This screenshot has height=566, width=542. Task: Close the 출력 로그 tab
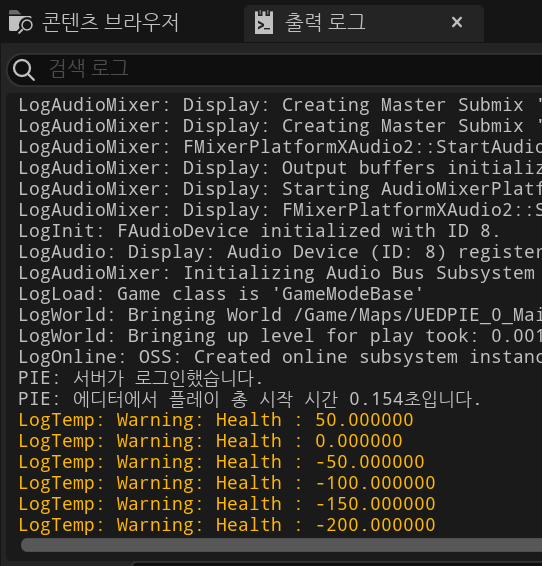point(457,22)
